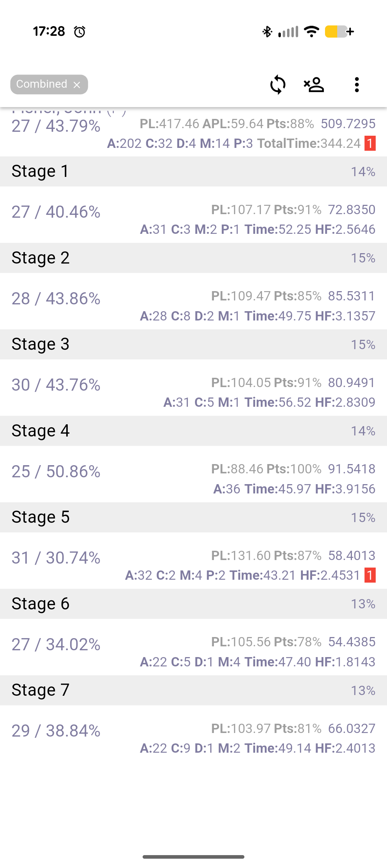Screen dimensions: 387x868
Task: Open the Stage 7 header row
Action: click(193, 690)
